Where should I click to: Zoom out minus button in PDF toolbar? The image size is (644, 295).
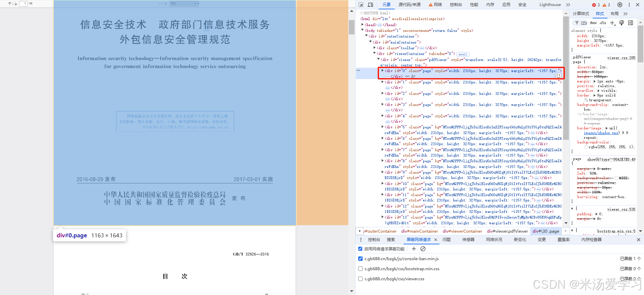tap(160, 4)
